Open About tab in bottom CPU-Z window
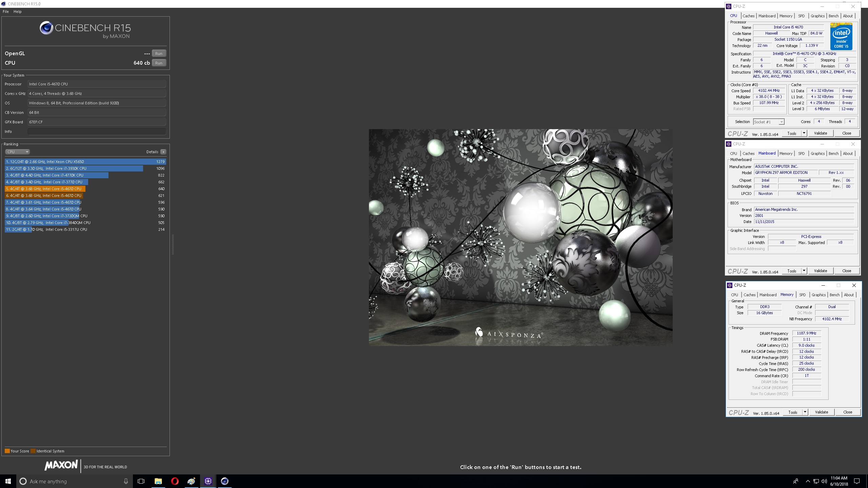The height and width of the screenshot is (488, 868). coord(849,295)
